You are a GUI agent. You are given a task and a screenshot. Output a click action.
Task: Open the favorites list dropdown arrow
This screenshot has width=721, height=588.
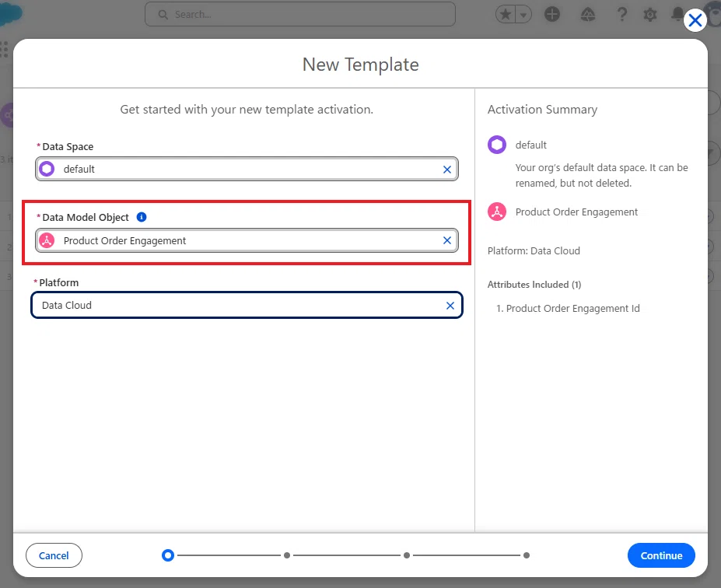pyautogui.click(x=523, y=15)
